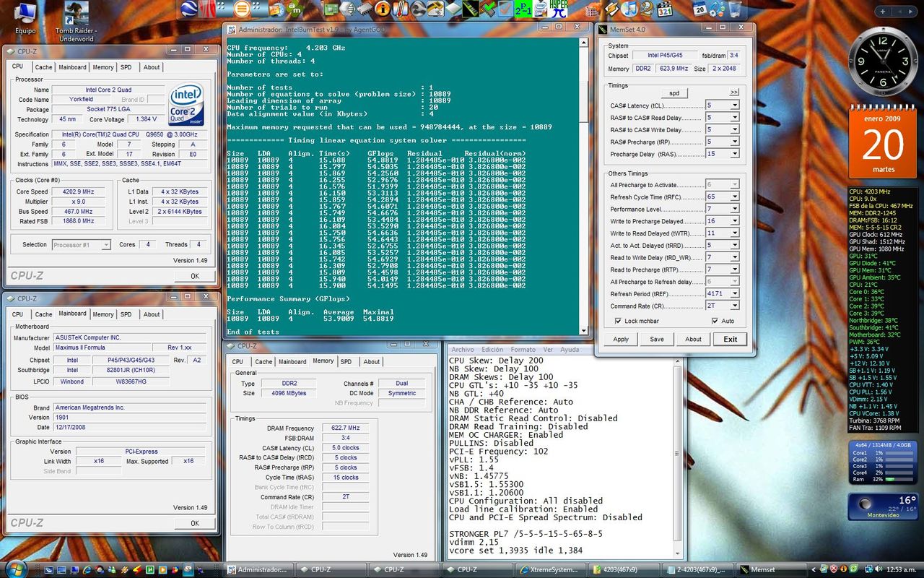Open CAS# Latency (tCL) dropdown

click(x=723, y=105)
